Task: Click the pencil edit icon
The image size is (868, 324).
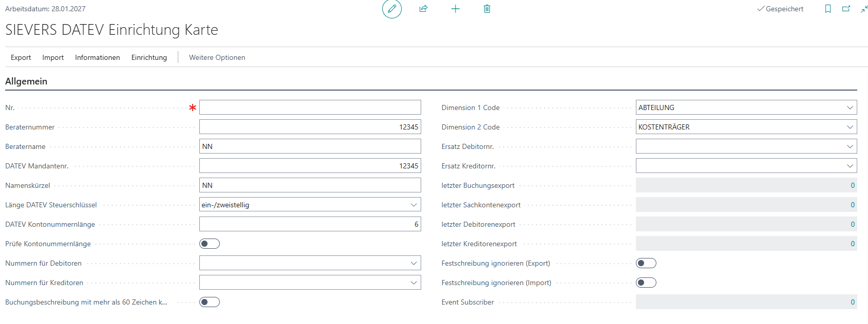Action: (x=392, y=9)
